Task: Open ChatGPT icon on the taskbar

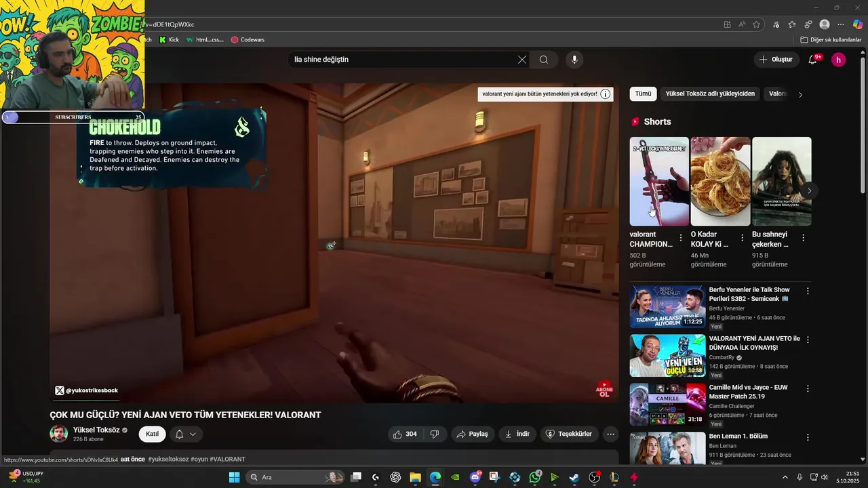Action: coord(395,477)
